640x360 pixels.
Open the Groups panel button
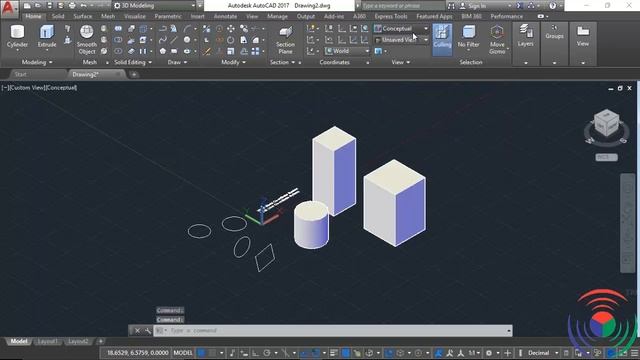(x=554, y=33)
